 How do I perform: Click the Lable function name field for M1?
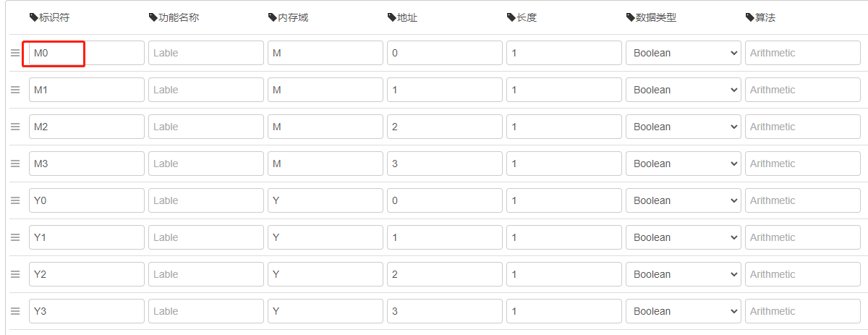[205, 90]
